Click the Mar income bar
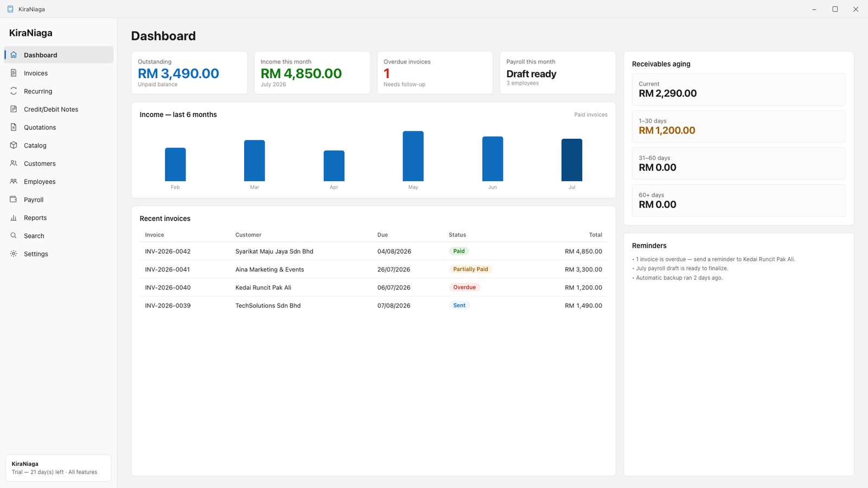The height and width of the screenshot is (488, 868). pos(254,160)
